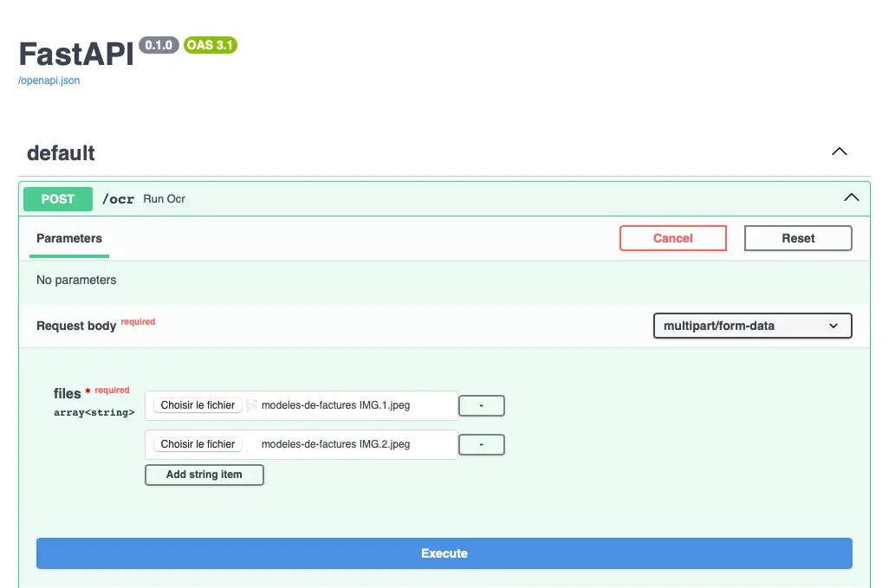Click the OAS 3.1 badge
The height and width of the screenshot is (588, 895).
210,45
